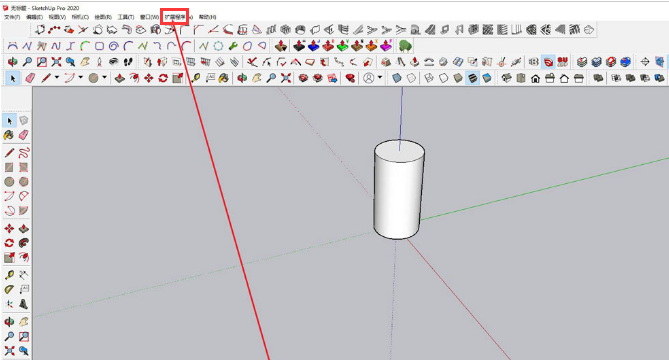This screenshot has width=669, height=360.
Task: Expand the Arc tool dropdown arrow in top toolbar
Action: [80, 78]
